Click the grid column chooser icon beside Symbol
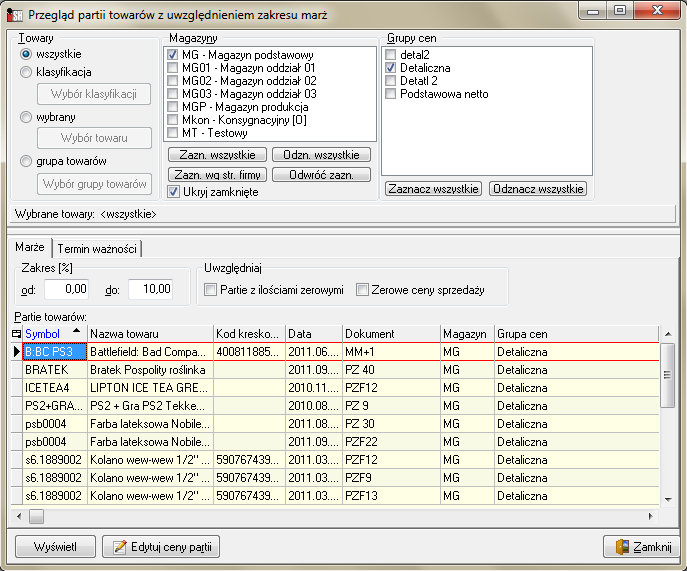 pyautogui.click(x=17, y=334)
